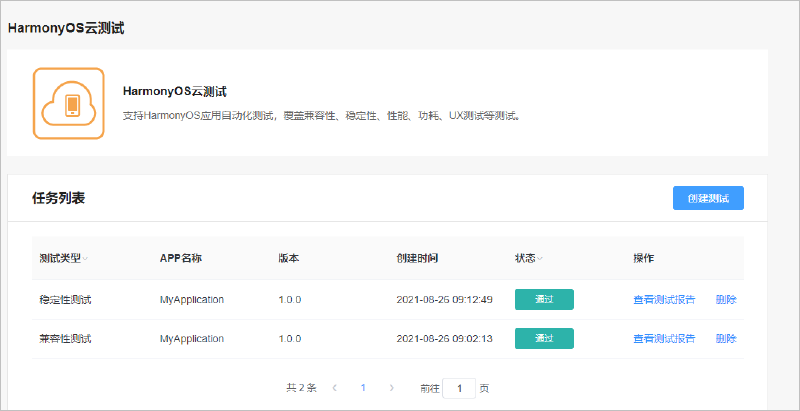This screenshot has width=800, height=411.
Task: Click the 通过 status badge in 兼容性测试 row
Action: [x=544, y=339]
